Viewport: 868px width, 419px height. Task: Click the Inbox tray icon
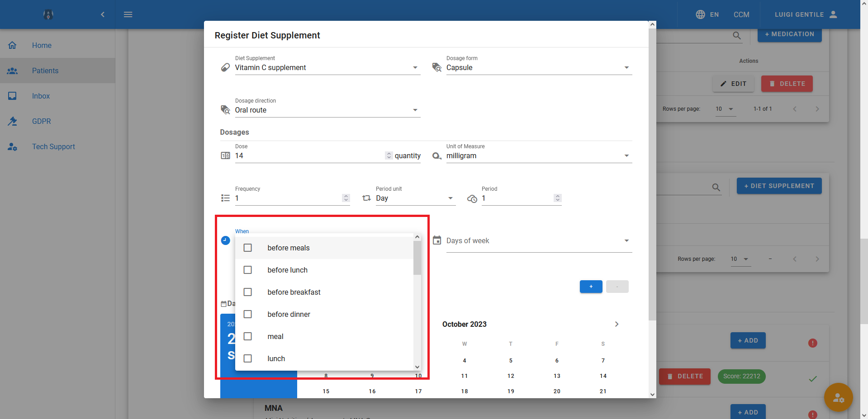coord(12,96)
